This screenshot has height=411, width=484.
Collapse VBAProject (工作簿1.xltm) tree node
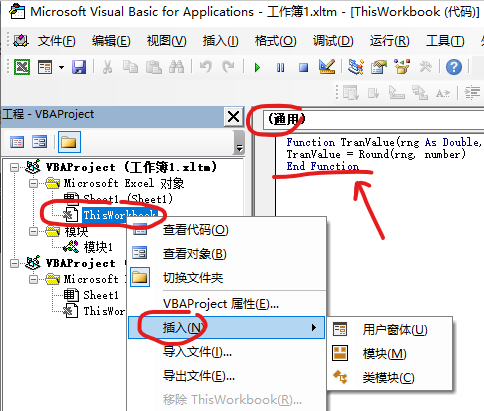point(14,167)
